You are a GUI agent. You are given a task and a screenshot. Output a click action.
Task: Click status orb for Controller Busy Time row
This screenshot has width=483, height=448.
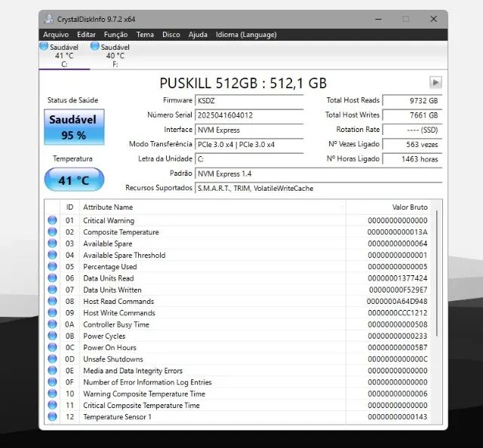point(52,324)
